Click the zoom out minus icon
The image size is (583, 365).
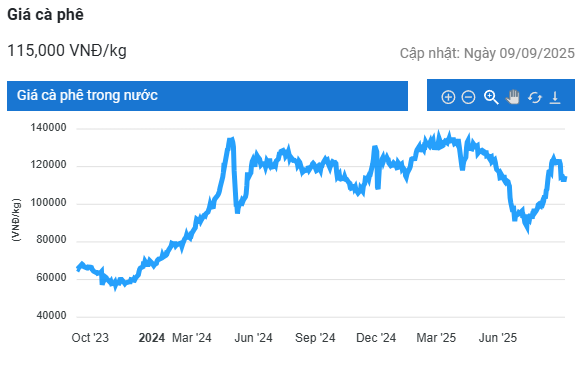[x=468, y=97]
